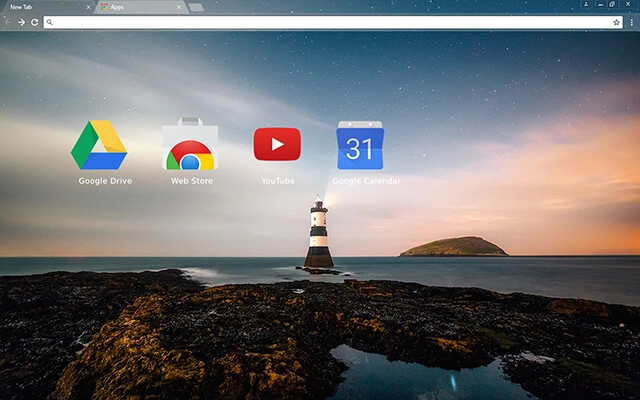
Task: Open the Chrome profile button in title bar
Action: click(586, 4)
